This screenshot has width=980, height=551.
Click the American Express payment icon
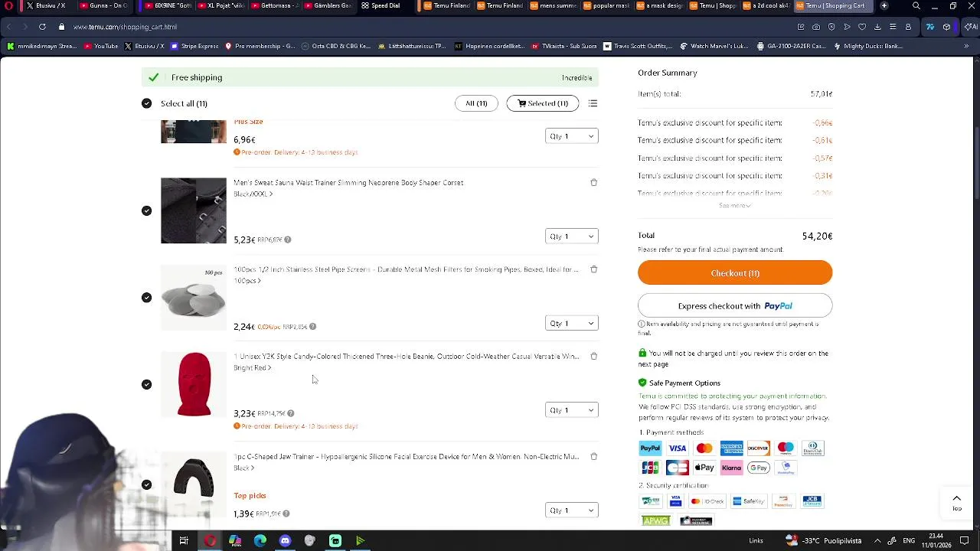[731, 448]
